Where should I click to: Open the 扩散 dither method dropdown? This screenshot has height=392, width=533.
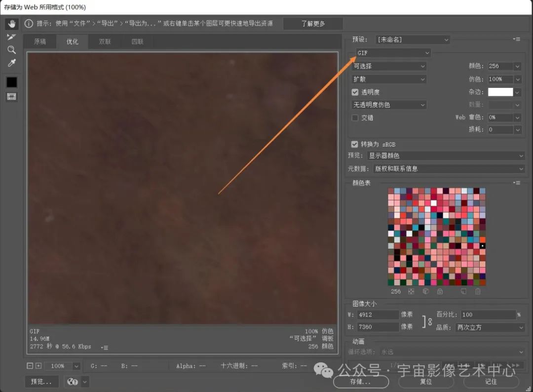[x=389, y=79]
